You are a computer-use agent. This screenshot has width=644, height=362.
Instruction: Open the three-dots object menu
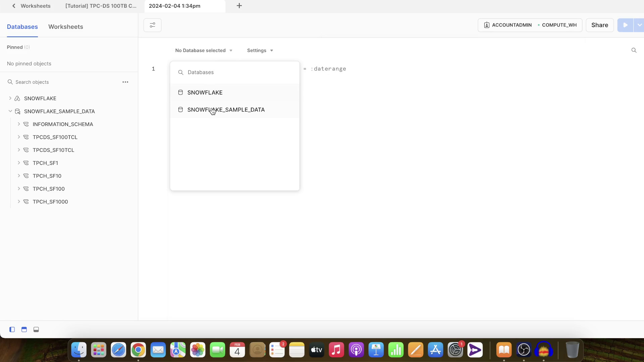pos(125,82)
